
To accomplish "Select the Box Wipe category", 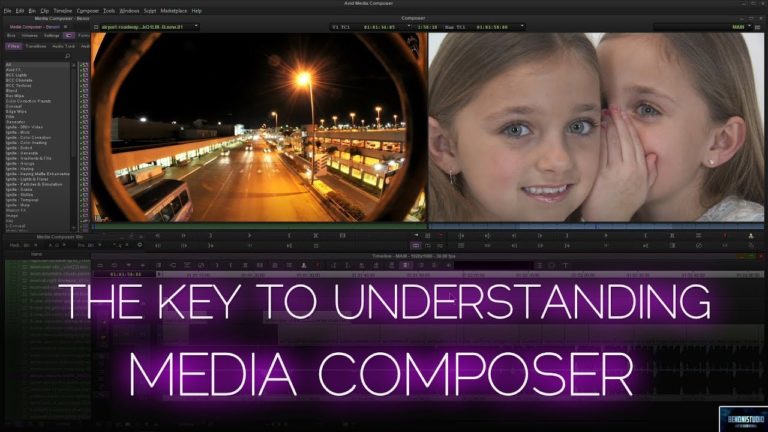I will [x=37, y=96].
